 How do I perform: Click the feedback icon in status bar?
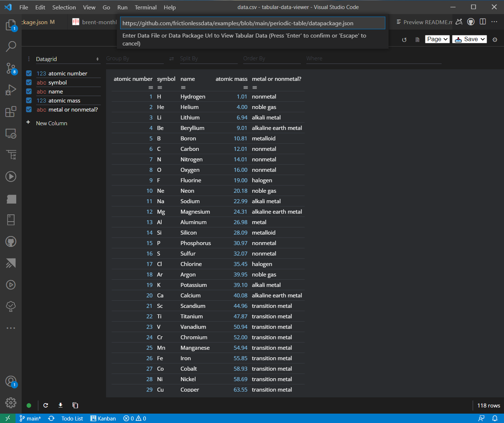(481, 418)
